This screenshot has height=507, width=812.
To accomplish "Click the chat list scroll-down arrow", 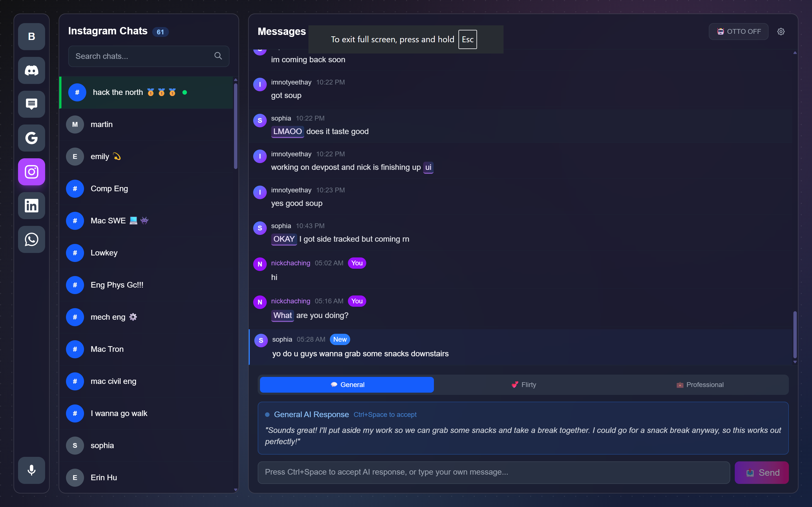I will tap(236, 490).
